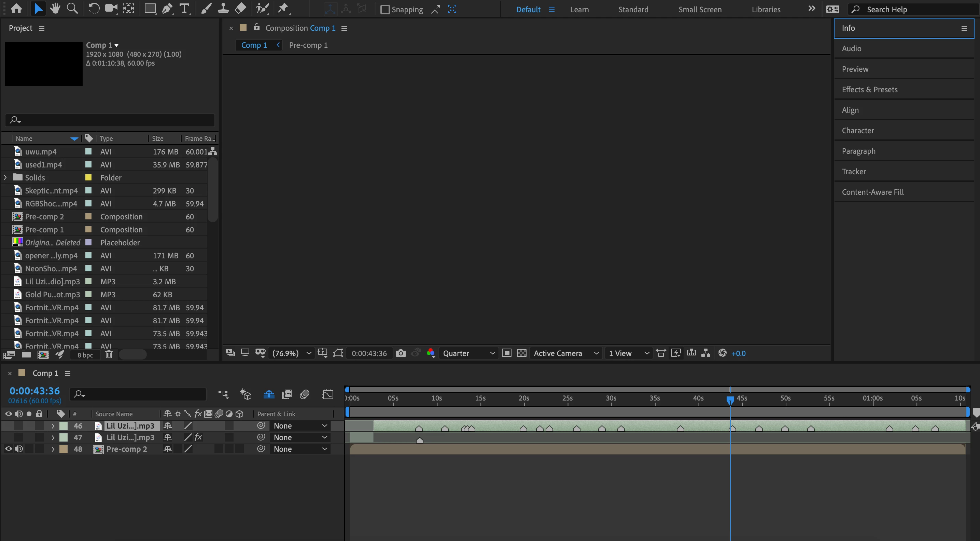
Task: Select the Horizontal Type tool
Action: [x=184, y=9]
